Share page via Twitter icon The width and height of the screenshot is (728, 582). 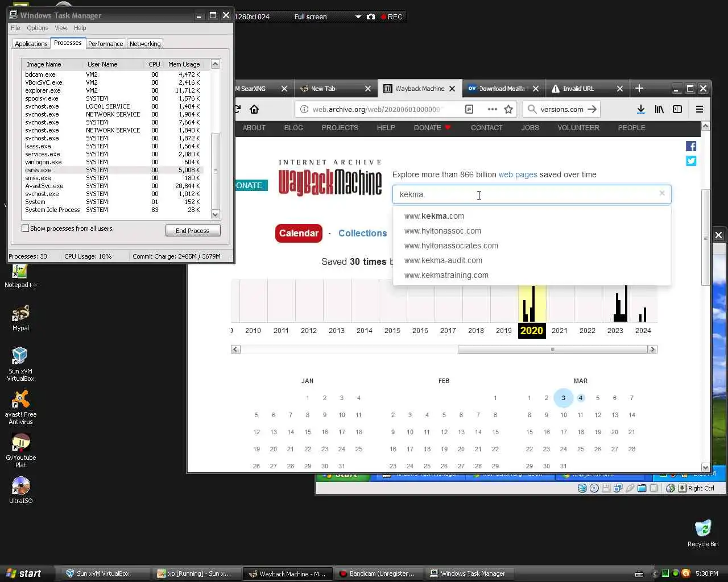[691, 161]
